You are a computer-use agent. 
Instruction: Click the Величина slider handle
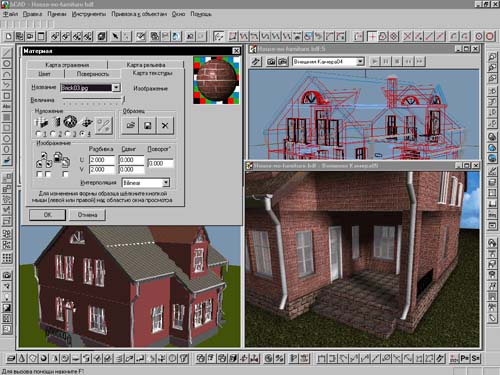click(124, 99)
